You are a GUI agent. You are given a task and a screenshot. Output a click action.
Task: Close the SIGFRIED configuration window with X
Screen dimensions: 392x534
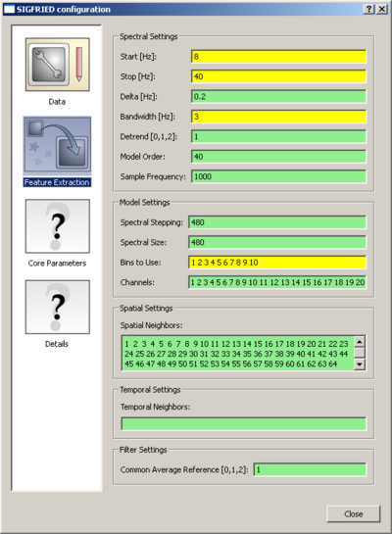click(382, 9)
